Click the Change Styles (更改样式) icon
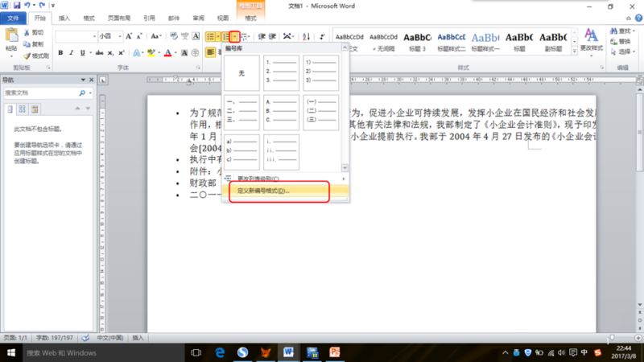This screenshot has height=362, width=644. coord(592,39)
